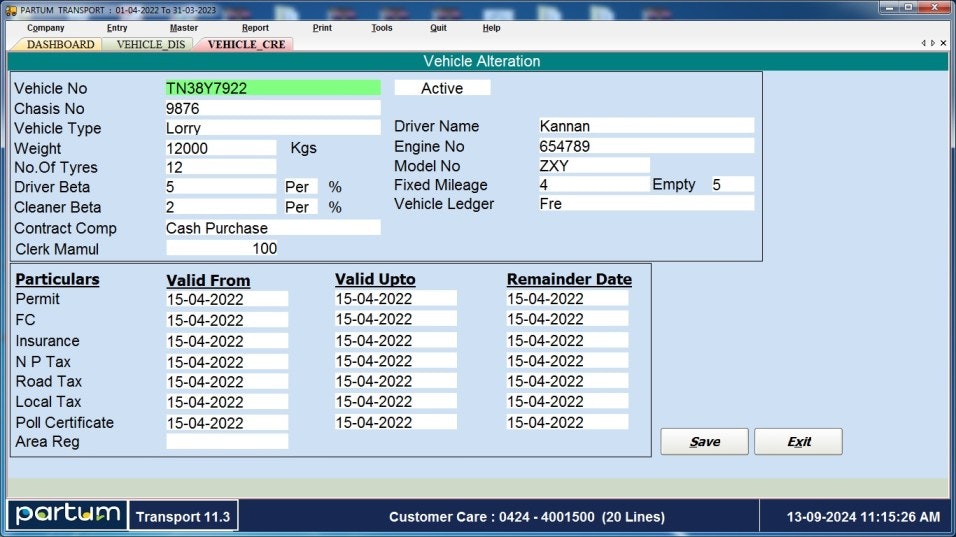956x537 pixels.
Task: Click the Transport 11.3 version label
Action: click(x=183, y=516)
